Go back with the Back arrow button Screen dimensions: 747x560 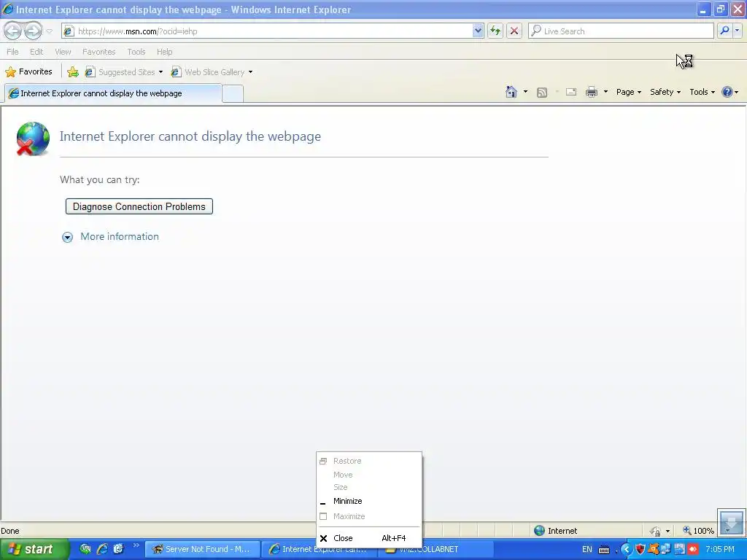click(x=13, y=31)
